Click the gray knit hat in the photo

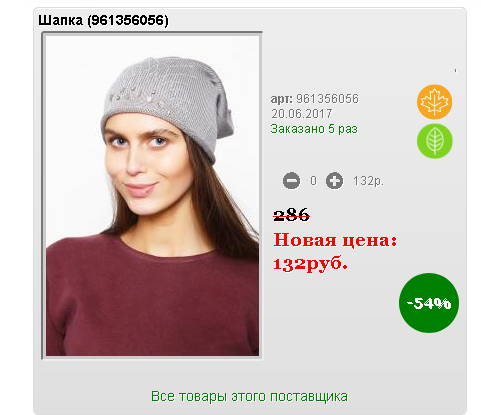pyautogui.click(x=168, y=99)
